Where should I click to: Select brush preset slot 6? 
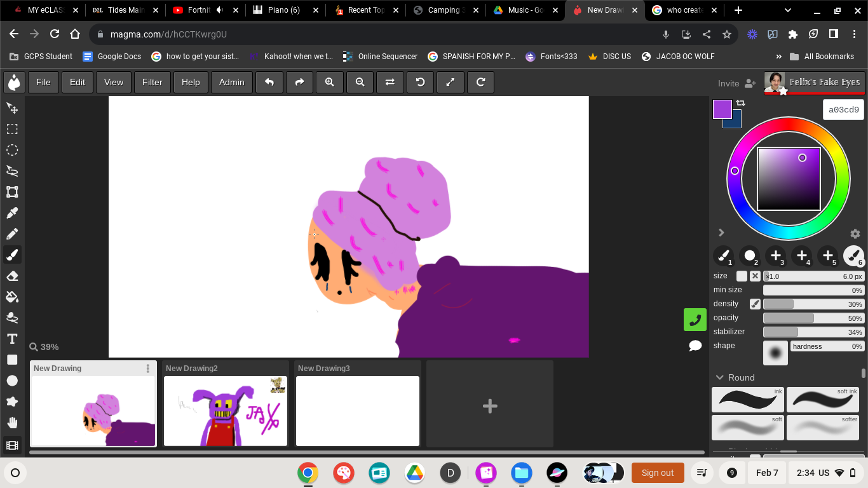pyautogui.click(x=853, y=256)
